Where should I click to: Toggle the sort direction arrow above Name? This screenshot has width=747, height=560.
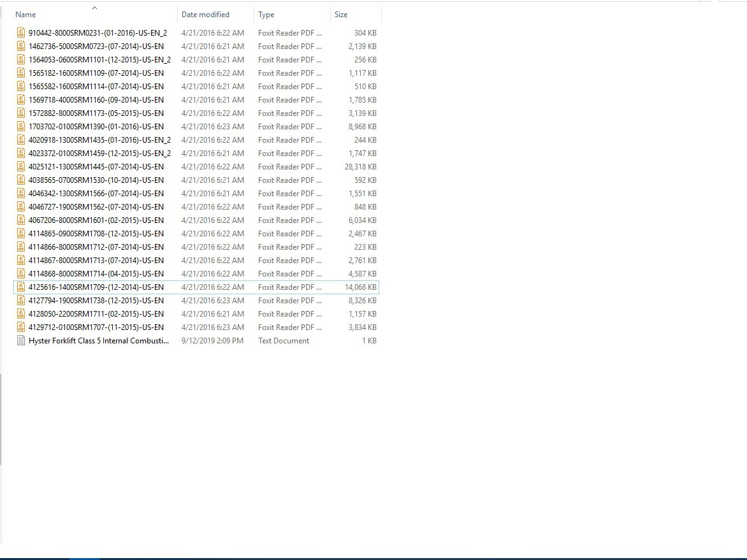coord(94,8)
